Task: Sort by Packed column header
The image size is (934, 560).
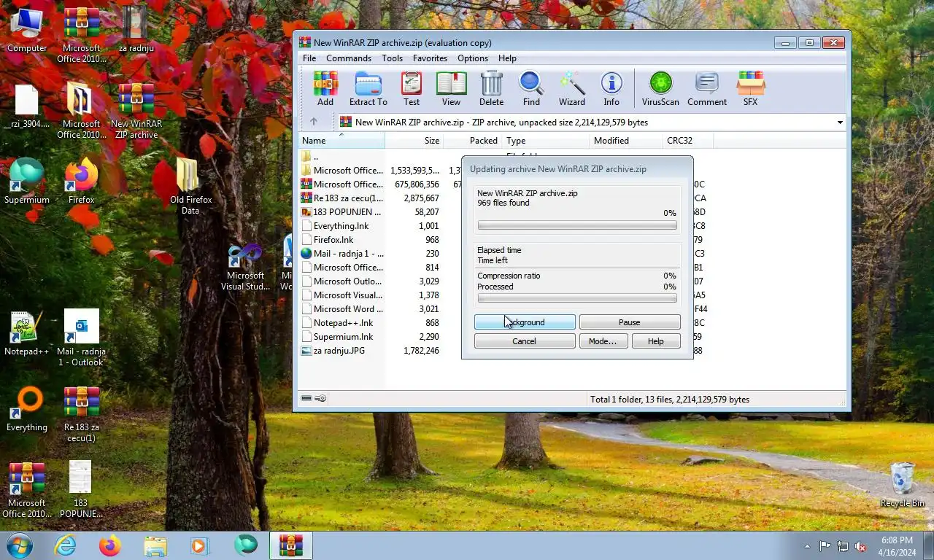Action: [472, 141]
